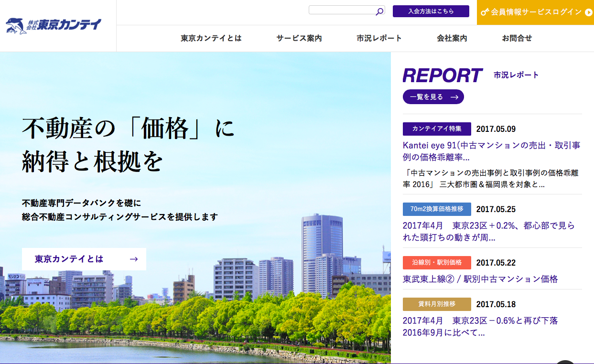Open 東武東上線② station price report link

480,279
